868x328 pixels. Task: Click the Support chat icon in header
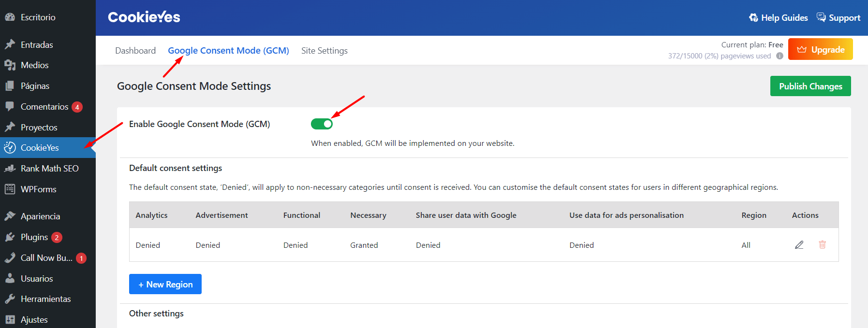(821, 17)
